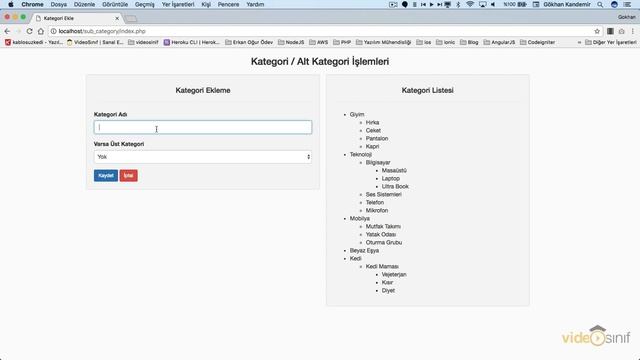
Task: Open the Pencere menu
Action: (229, 4)
